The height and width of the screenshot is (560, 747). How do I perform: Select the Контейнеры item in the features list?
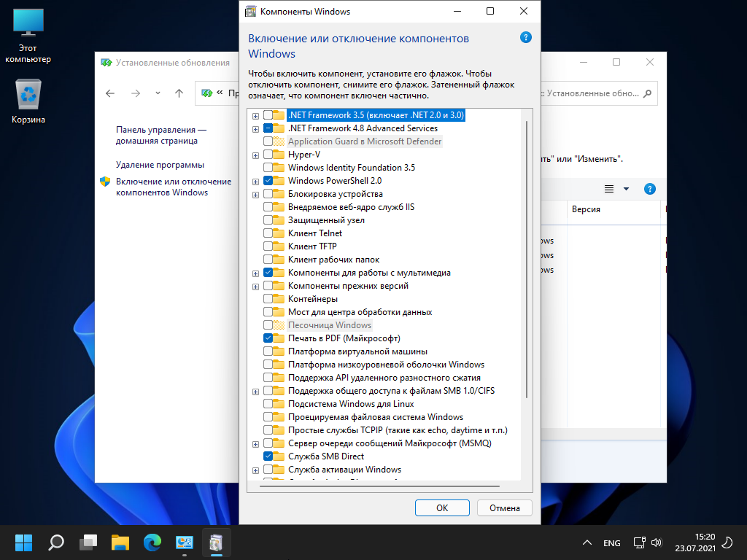(312, 299)
